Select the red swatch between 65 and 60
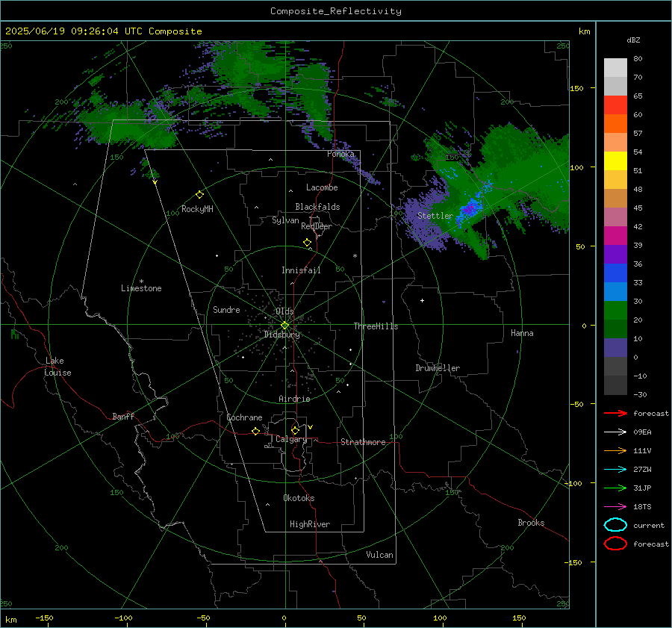Viewport: 672px width, 628px height. pyautogui.click(x=615, y=105)
